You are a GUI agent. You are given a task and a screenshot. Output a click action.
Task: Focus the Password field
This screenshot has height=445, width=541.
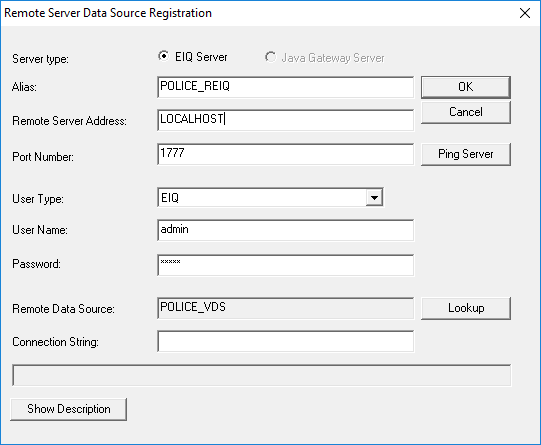tap(285, 265)
